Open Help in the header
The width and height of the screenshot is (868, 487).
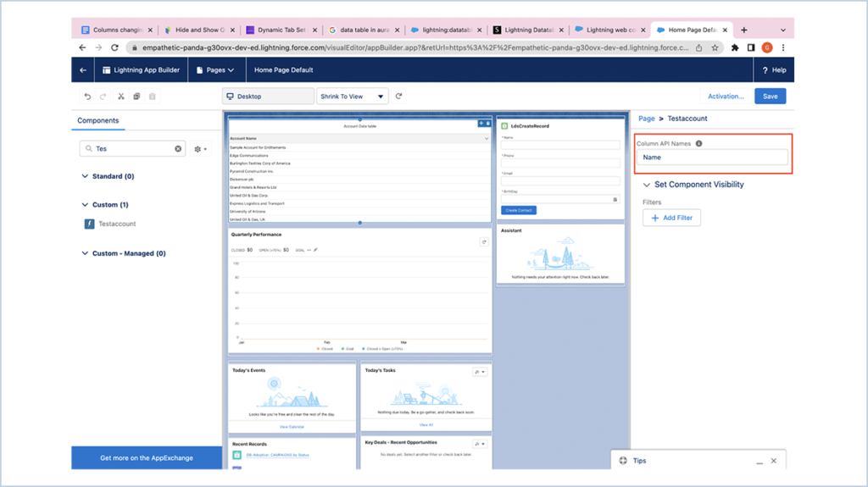774,70
